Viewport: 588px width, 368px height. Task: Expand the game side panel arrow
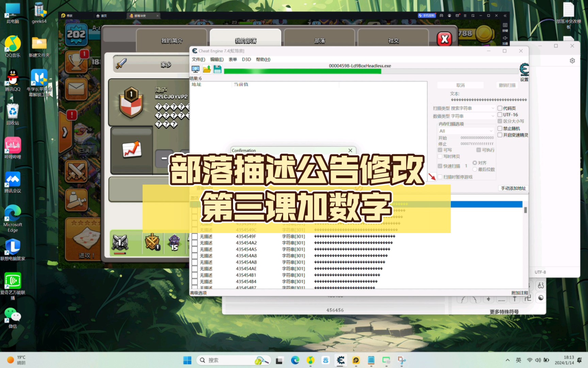pos(65,132)
